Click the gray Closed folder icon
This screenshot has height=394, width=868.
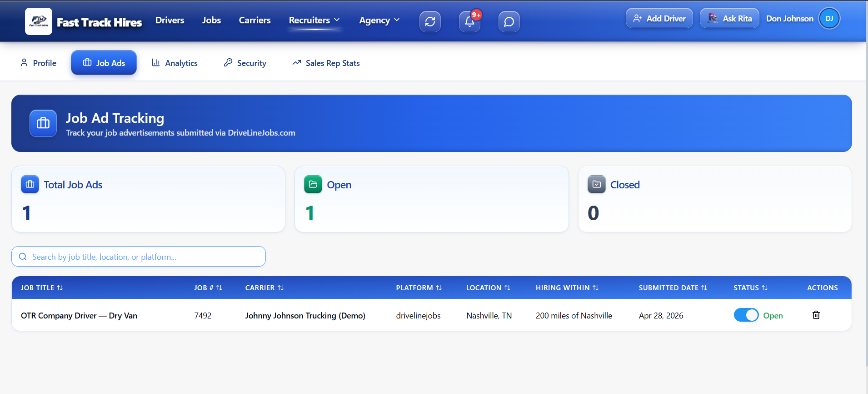(x=597, y=184)
